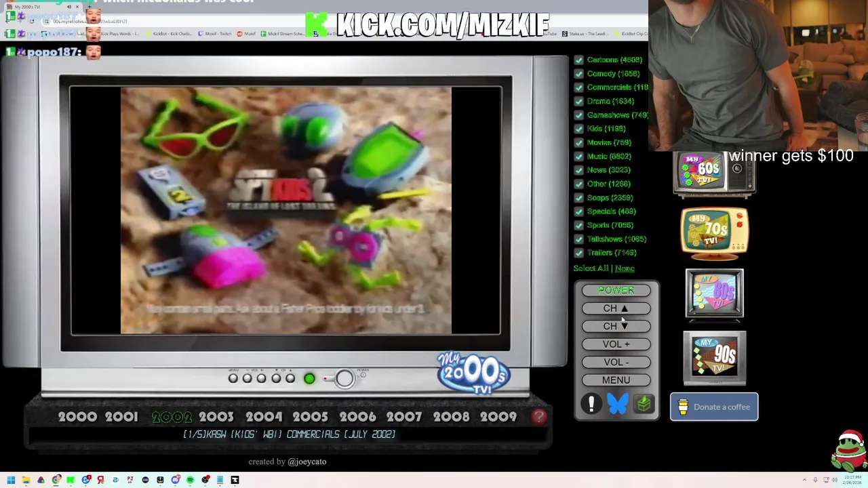This screenshot has height=488, width=868.
Task: Click the red question mark help icon
Action: pyautogui.click(x=539, y=417)
